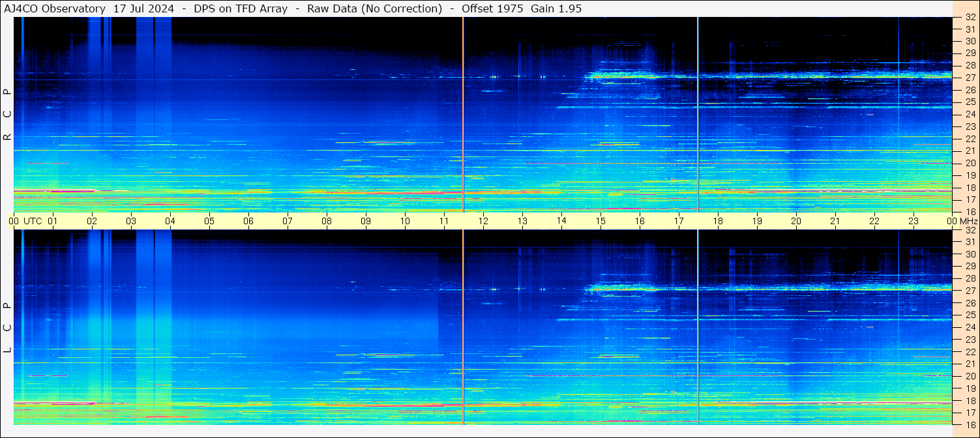The image size is (980, 438).
Task: Select the date "17 Jul 2024" in header
Action: (143, 8)
